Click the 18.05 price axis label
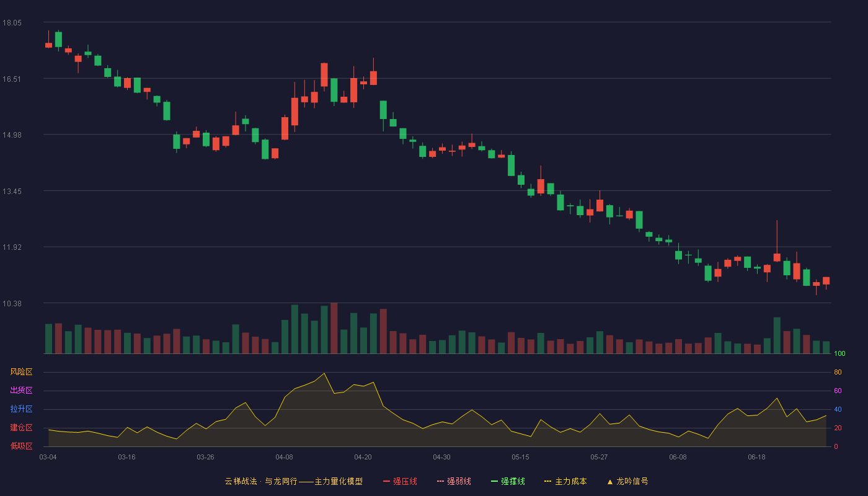This screenshot has height=496, width=868. tap(12, 23)
